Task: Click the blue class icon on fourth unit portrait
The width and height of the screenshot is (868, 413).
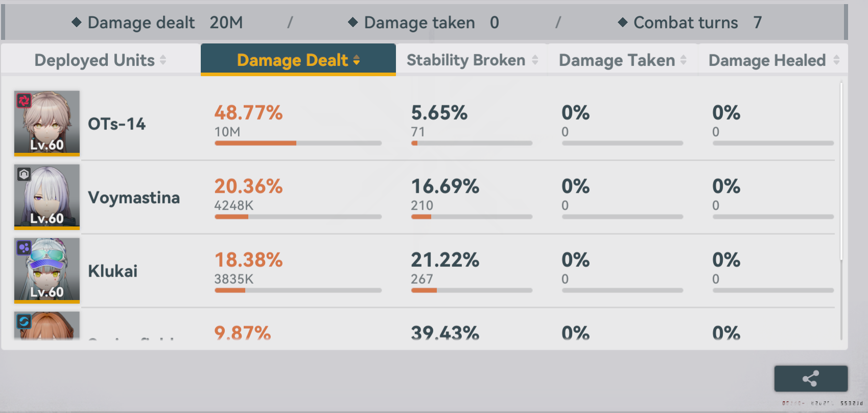Action: pyautogui.click(x=24, y=321)
